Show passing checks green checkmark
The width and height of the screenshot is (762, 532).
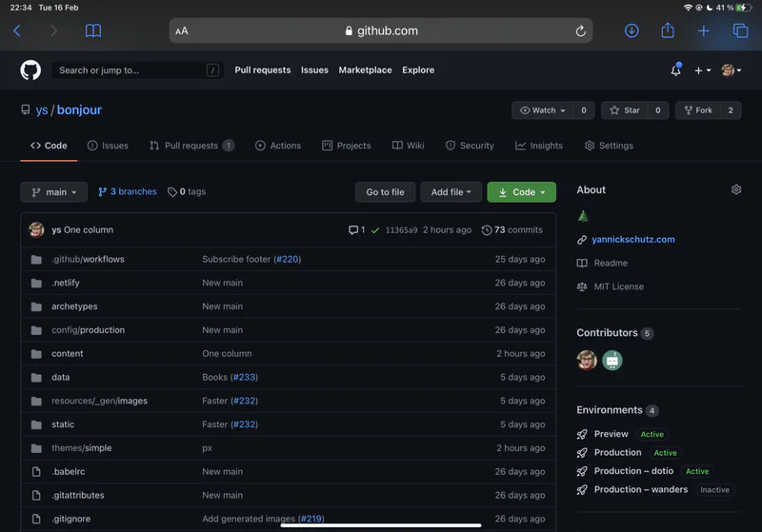(374, 230)
